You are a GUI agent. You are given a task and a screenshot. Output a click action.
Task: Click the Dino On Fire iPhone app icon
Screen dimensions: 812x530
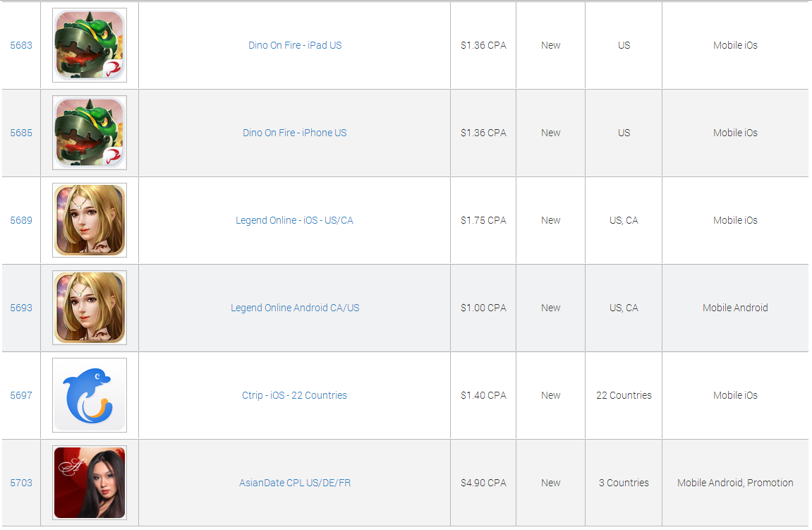click(x=90, y=133)
